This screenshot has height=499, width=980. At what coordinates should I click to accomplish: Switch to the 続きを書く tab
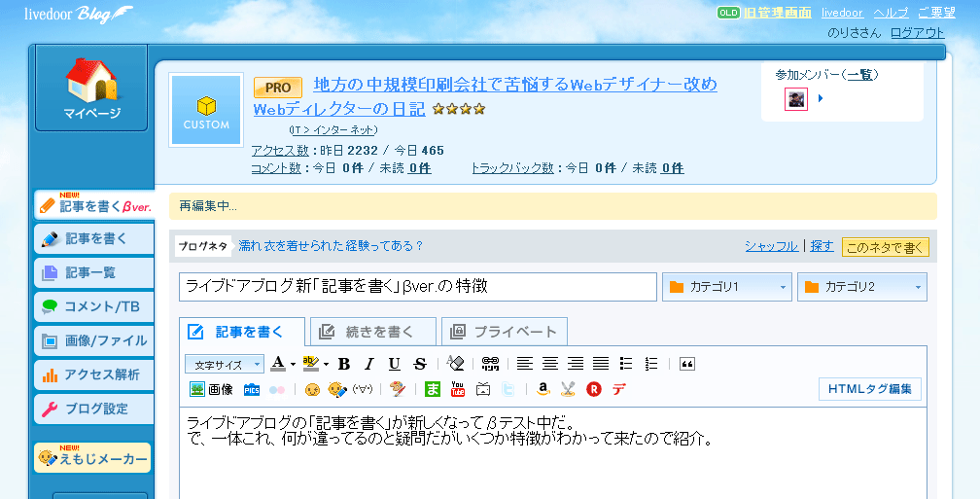(x=373, y=332)
